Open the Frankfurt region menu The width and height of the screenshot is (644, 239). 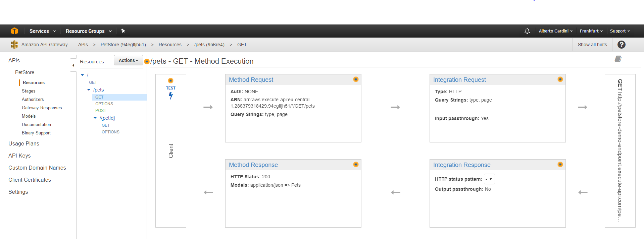point(591,31)
